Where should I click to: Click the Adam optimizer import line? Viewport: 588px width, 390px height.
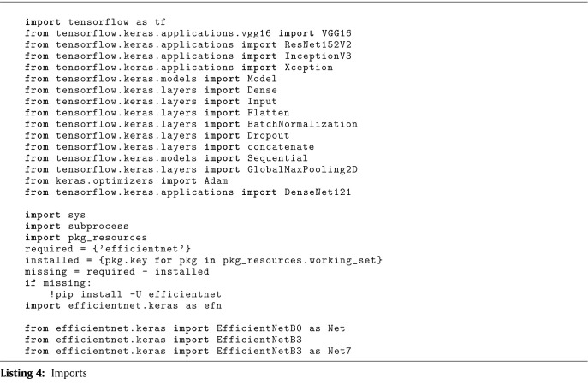126,180
